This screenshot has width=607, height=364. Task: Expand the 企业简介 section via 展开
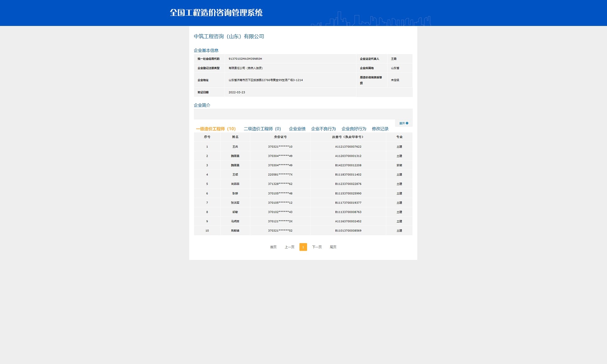(x=402, y=123)
